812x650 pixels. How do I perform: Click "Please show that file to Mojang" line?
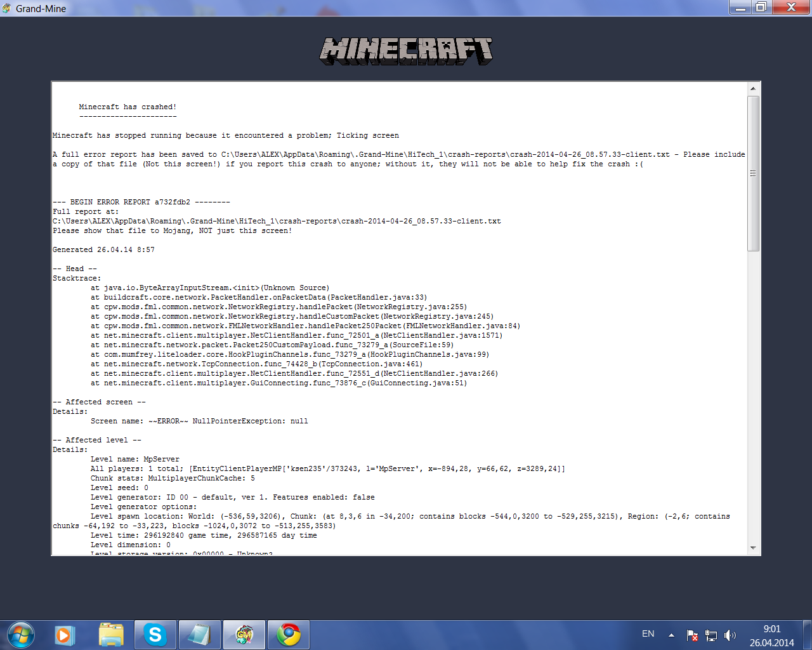click(173, 230)
